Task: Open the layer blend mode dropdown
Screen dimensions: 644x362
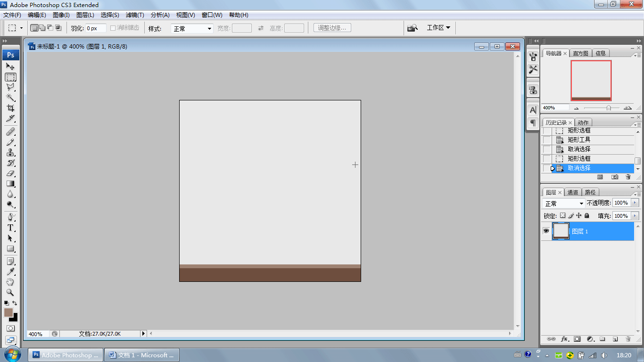Action: (564, 203)
